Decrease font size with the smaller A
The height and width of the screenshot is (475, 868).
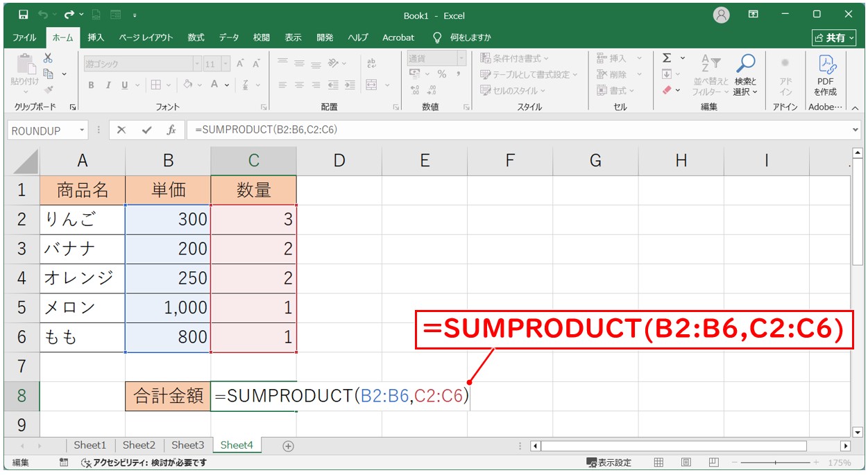(x=256, y=64)
